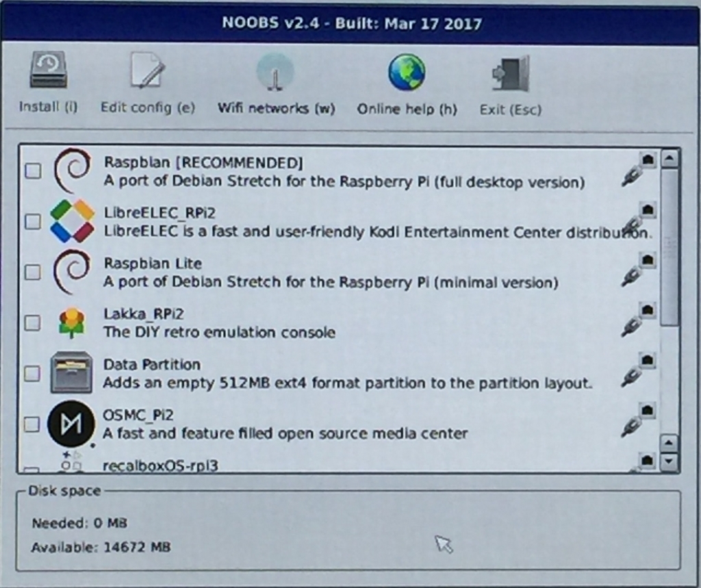
Task: Click network source icon on Data Partition row
Action: click(x=639, y=370)
